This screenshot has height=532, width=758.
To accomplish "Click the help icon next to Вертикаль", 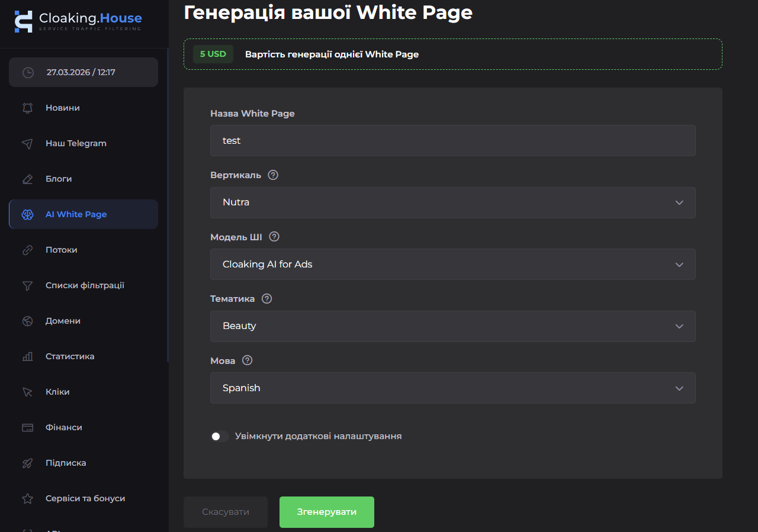I will point(272,175).
